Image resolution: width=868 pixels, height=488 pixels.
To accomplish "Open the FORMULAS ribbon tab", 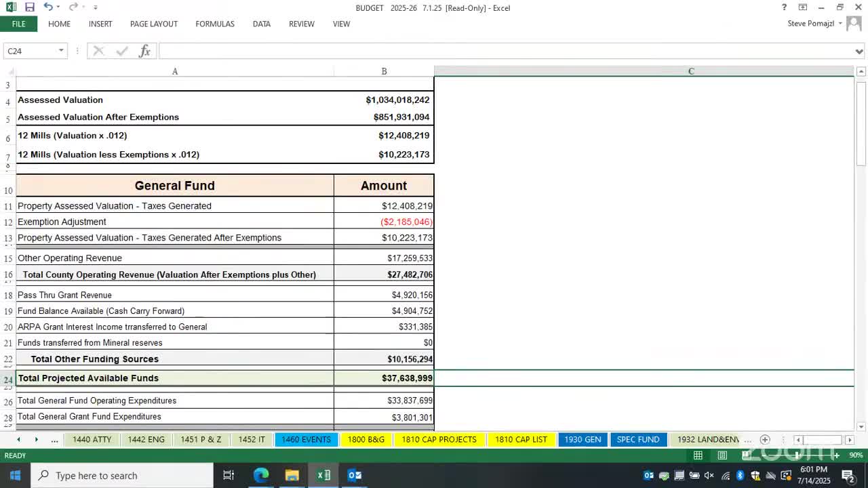I will tap(215, 24).
